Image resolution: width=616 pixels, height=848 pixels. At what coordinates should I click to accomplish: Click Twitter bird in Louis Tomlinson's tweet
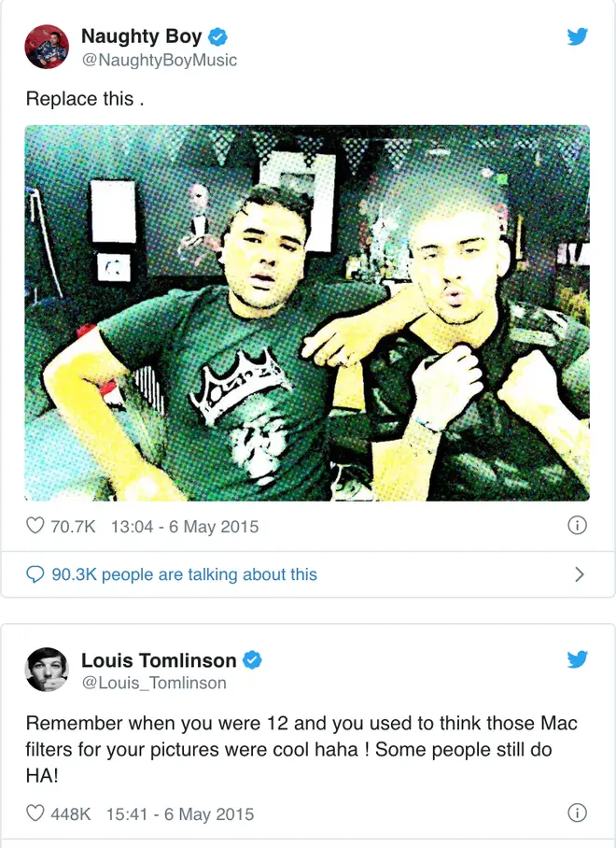pyautogui.click(x=577, y=659)
